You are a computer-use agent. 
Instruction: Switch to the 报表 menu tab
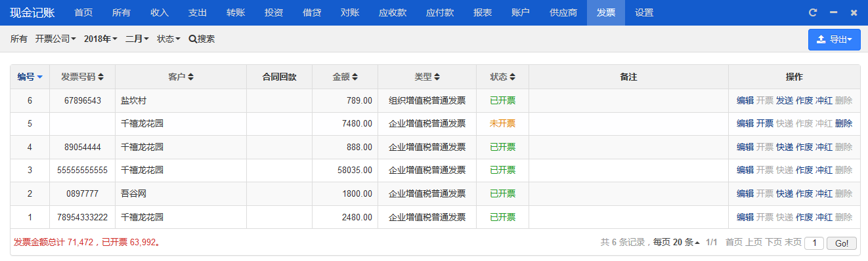click(483, 12)
